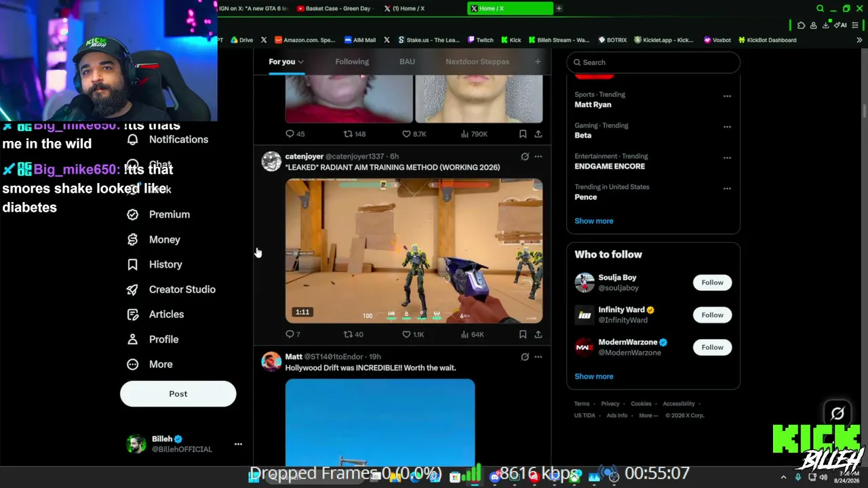The image size is (868, 488).
Task: Repost the post with 148 reposts
Action: (355, 134)
